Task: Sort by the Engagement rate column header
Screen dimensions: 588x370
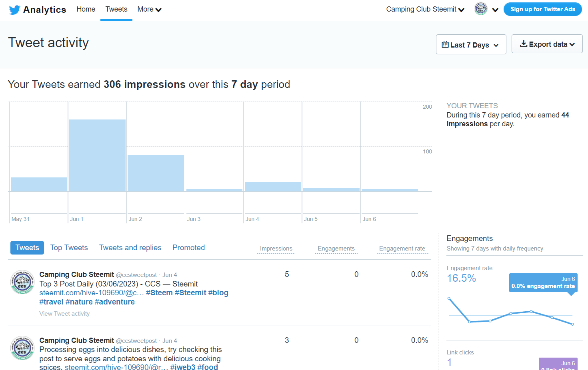Action: [x=402, y=249]
